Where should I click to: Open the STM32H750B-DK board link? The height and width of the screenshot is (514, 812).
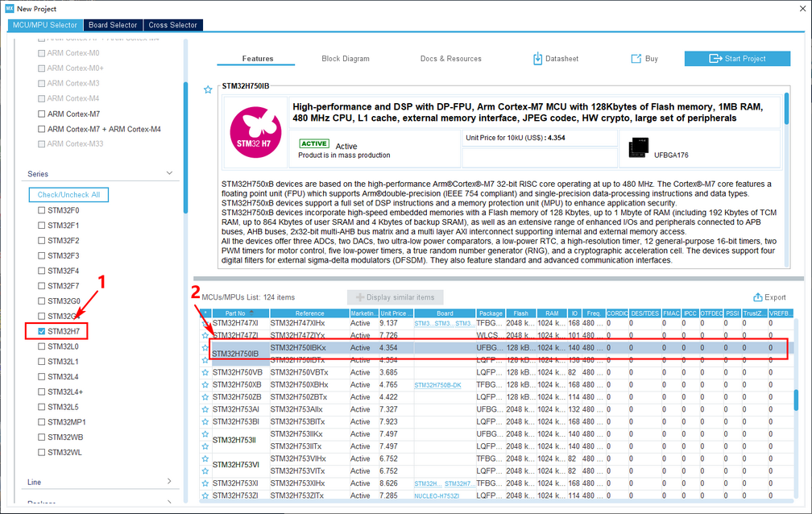(437, 385)
